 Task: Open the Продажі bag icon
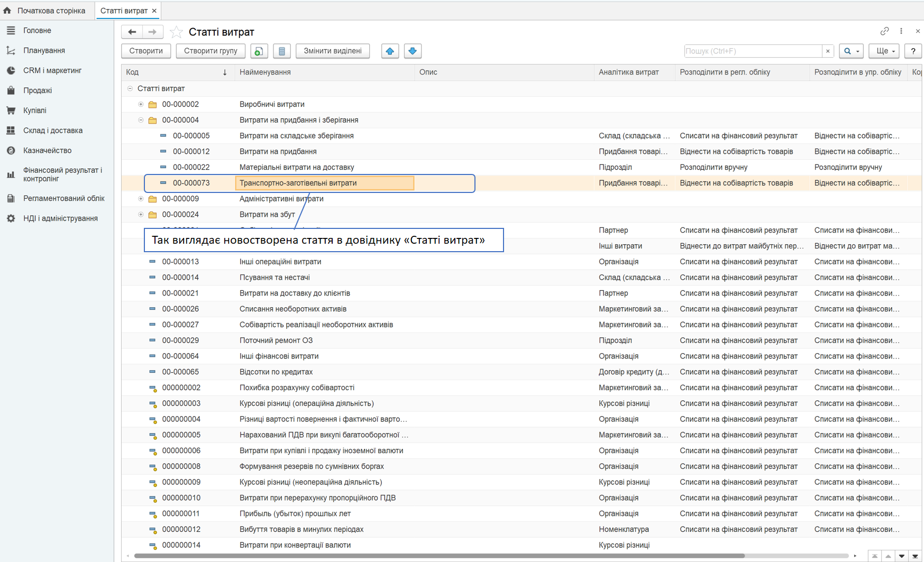tap(11, 90)
